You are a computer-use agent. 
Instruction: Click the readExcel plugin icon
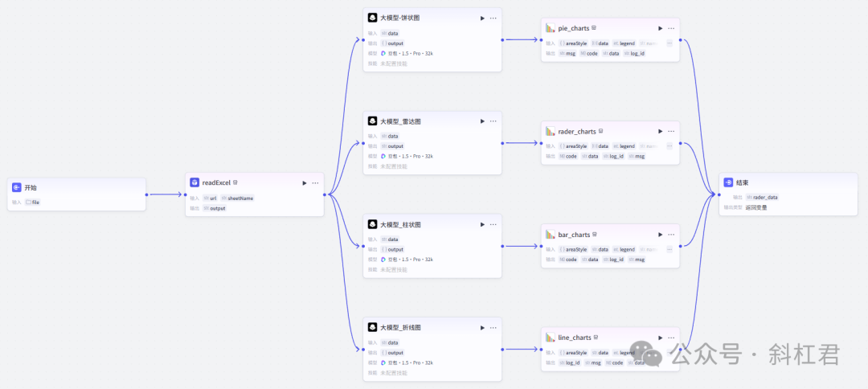(194, 182)
